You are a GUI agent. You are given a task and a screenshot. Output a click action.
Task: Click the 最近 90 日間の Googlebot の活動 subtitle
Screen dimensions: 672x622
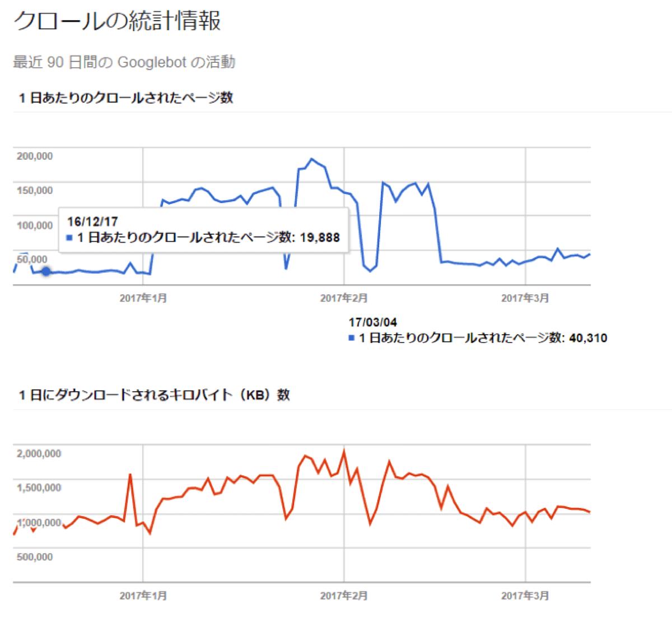pos(124,62)
